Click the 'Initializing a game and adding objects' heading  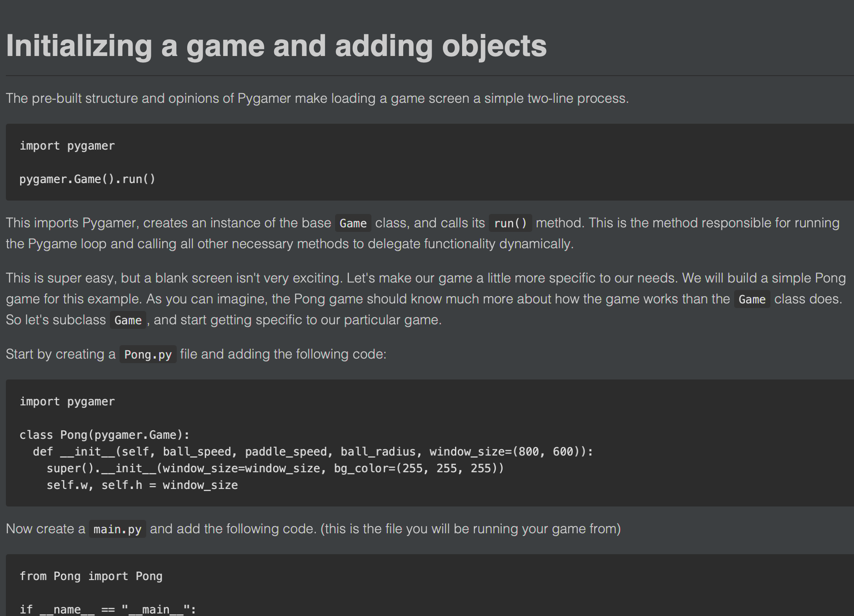point(276,46)
